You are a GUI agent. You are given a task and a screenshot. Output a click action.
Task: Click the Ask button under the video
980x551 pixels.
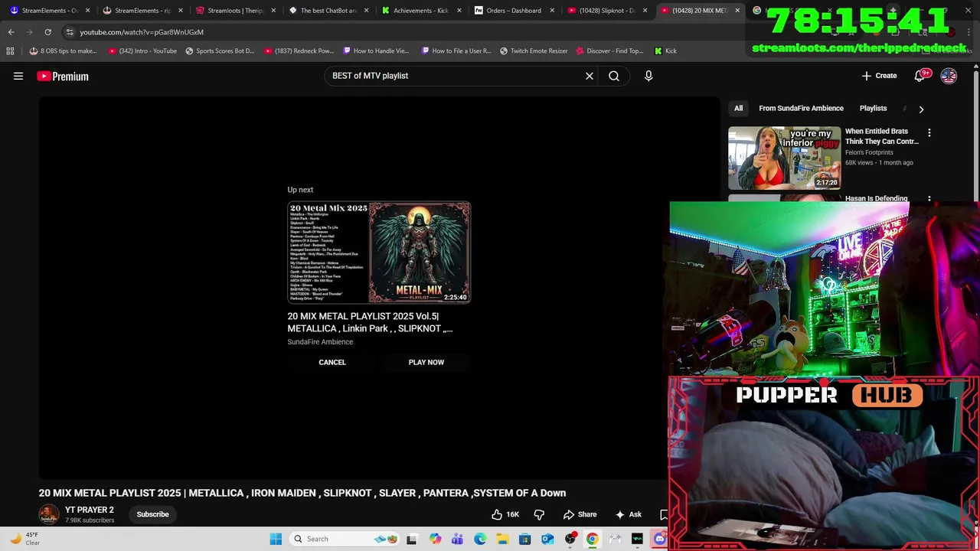[x=628, y=514]
